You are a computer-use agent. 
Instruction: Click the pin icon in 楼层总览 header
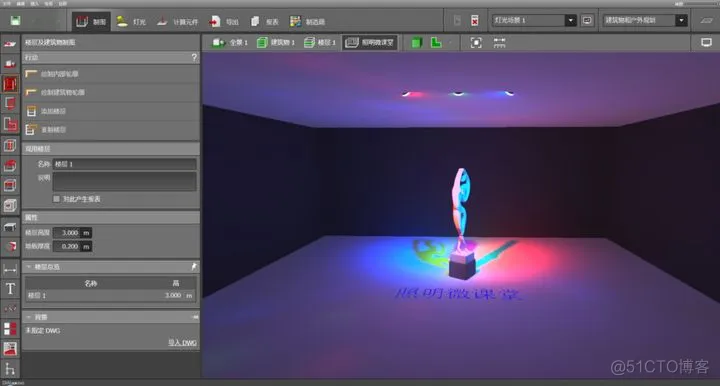coord(194,266)
